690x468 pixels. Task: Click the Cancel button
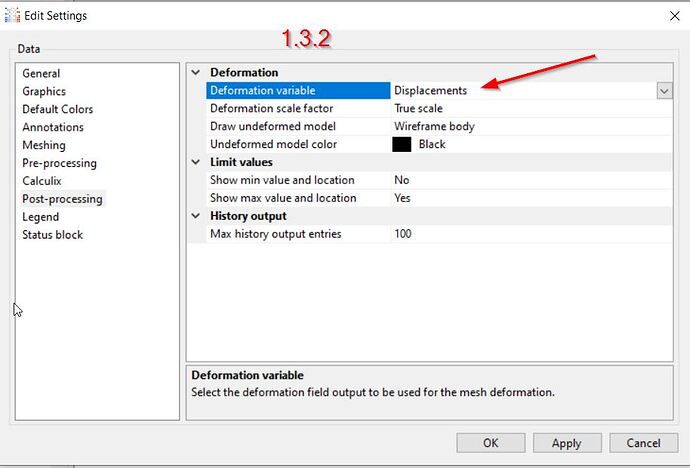(643, 443)
